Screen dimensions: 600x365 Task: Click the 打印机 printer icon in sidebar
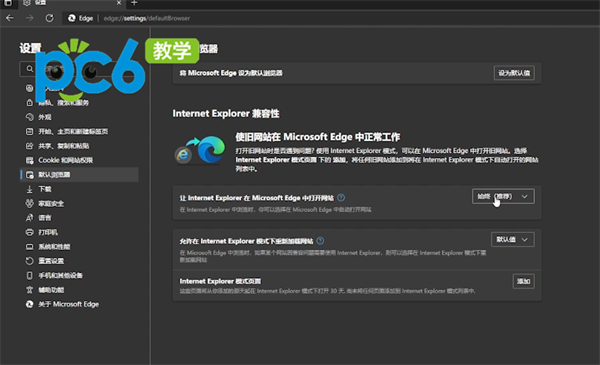click(29, 232)
